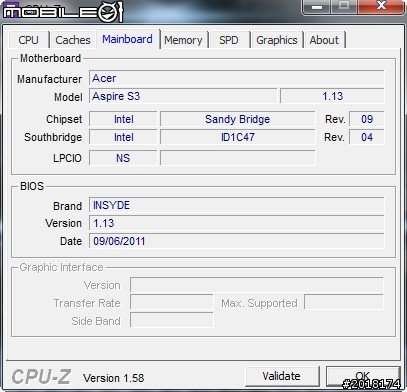Click Southbridge Rev. value 04
407x392 pixels.
click(367, 137)
